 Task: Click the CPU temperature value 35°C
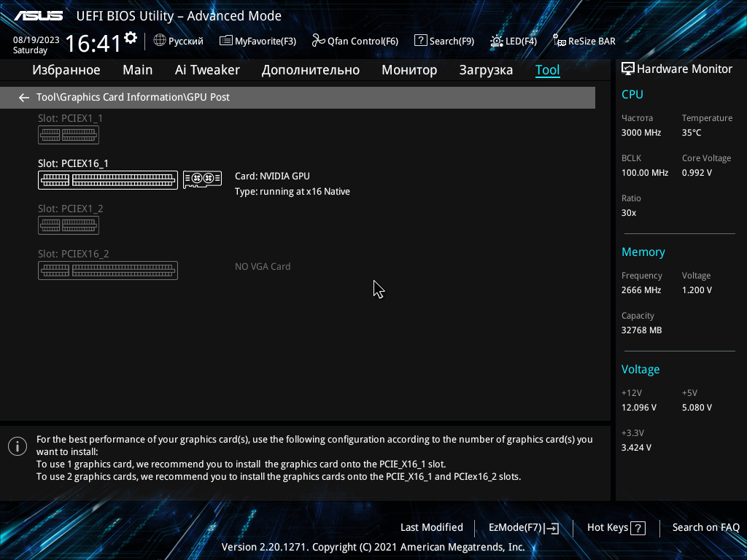point(692,133)
